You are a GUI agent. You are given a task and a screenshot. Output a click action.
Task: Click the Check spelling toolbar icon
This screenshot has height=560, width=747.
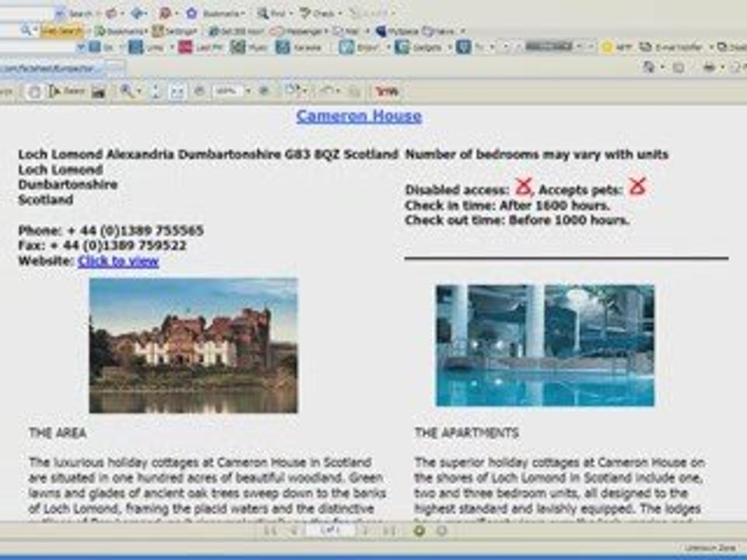point(305,13)
